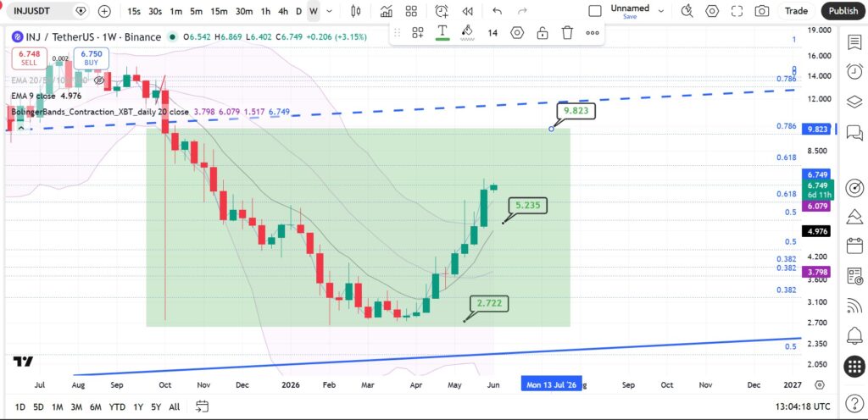
Task: Take a snapshot with the camera icon
Action: [762, 11]
